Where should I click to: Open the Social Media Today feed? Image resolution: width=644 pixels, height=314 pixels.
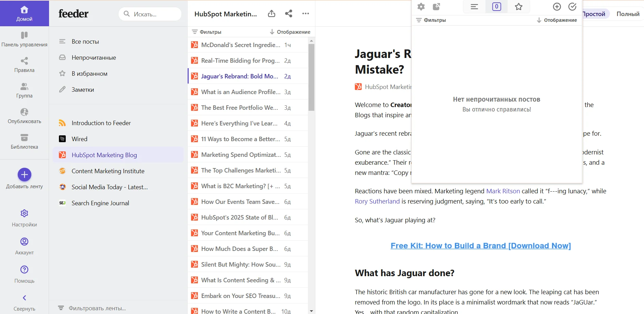[x=117, y=187]
